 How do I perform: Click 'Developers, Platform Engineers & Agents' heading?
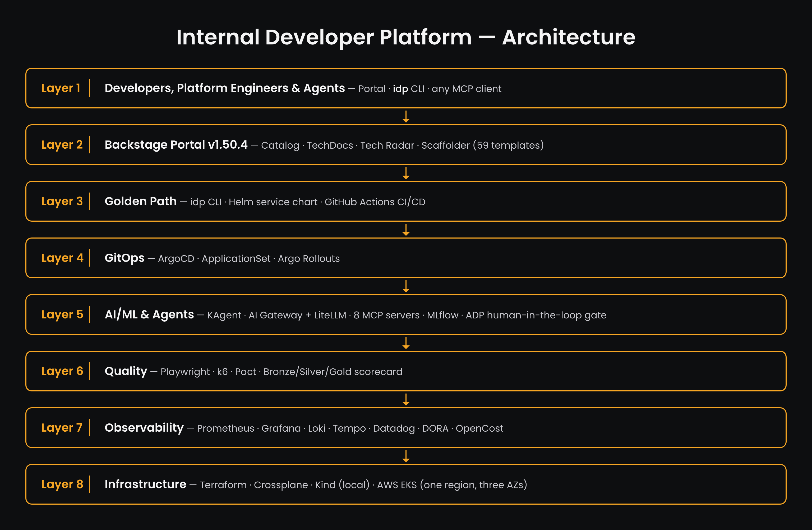(x=224, y=88)
